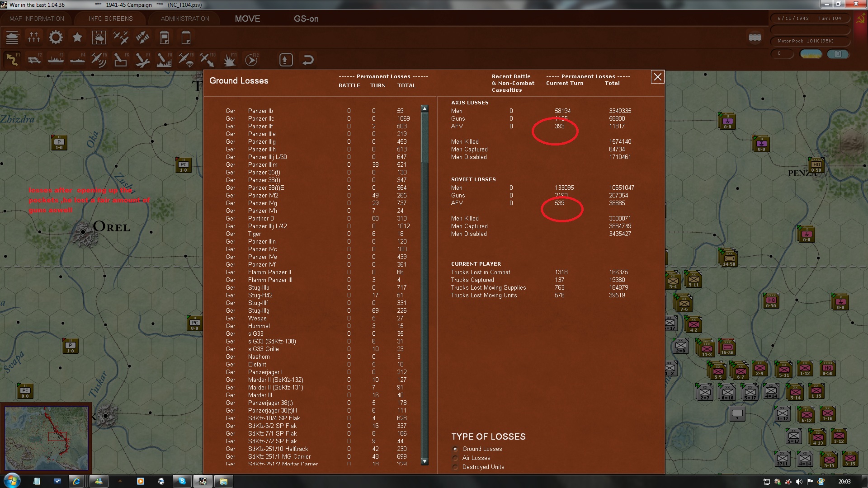Click the taskbar volume speaker icon
Viewport: 868px width, 488px height.
coord(799,481)
